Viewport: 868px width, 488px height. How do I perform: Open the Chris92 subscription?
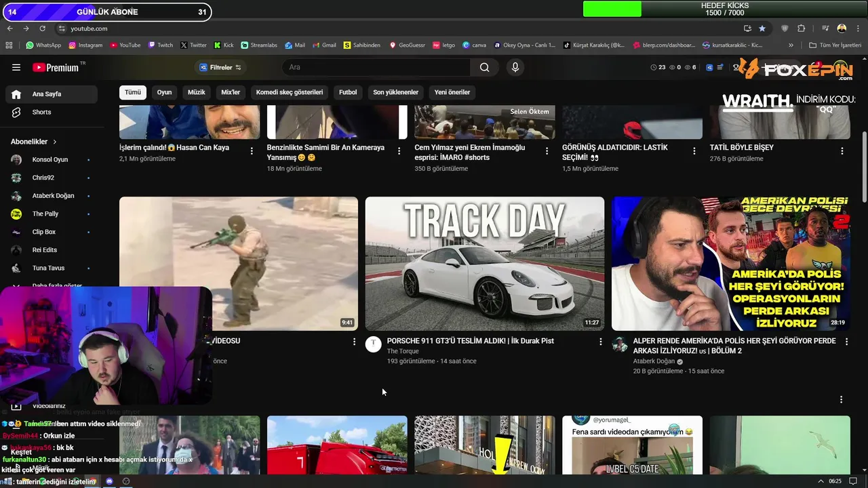52,178
